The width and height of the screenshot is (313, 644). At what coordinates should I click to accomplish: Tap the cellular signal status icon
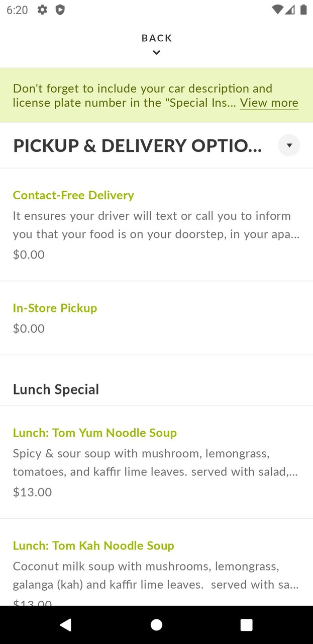point(290,10)
